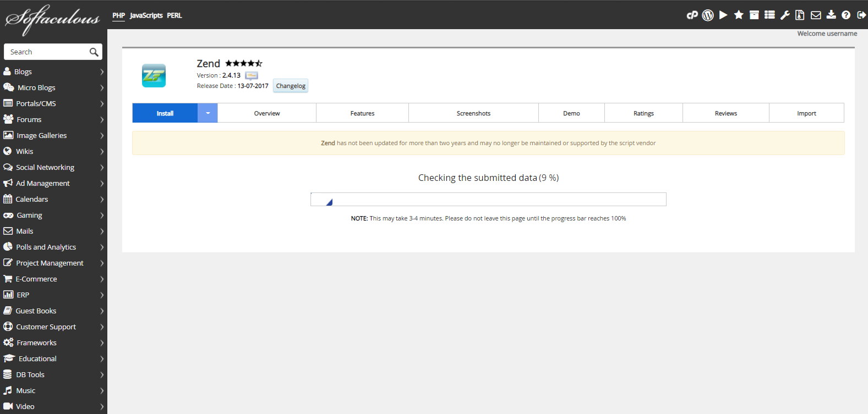This screenshot has width=868, height=414.
Task: Open the wrench settings icon
Action: [785, 15]
